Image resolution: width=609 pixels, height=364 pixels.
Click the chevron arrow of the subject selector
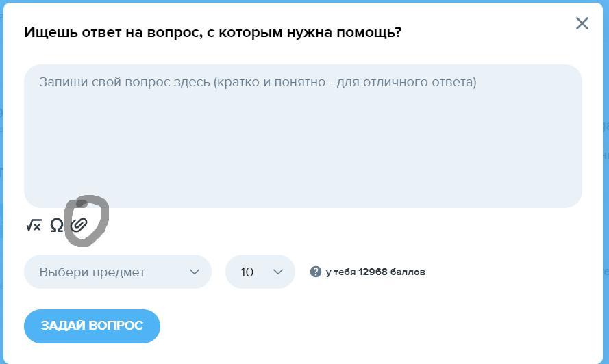coord(195,272)
